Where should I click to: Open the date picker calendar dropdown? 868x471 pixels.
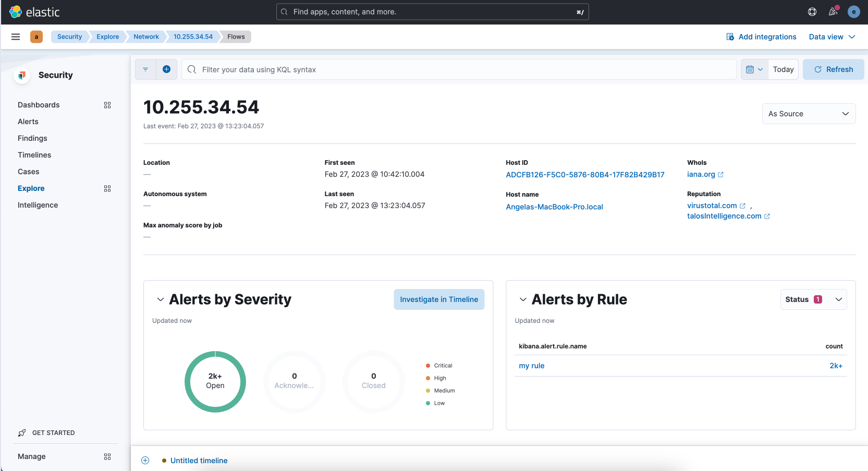point(754,69)
